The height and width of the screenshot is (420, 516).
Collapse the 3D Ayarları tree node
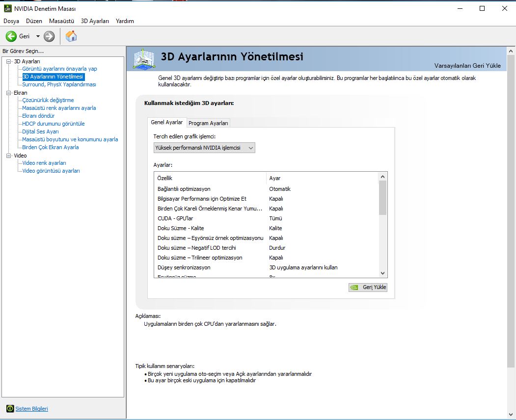[8, 61]
